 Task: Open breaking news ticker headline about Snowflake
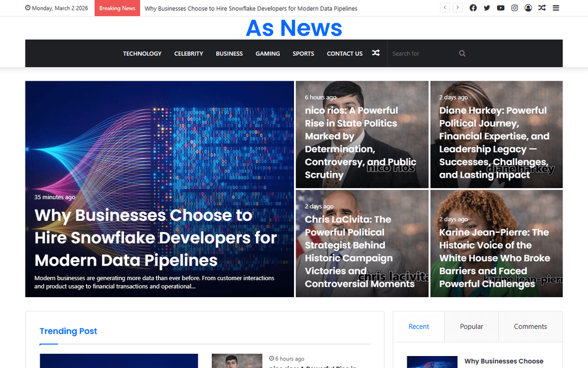(251, 8)
